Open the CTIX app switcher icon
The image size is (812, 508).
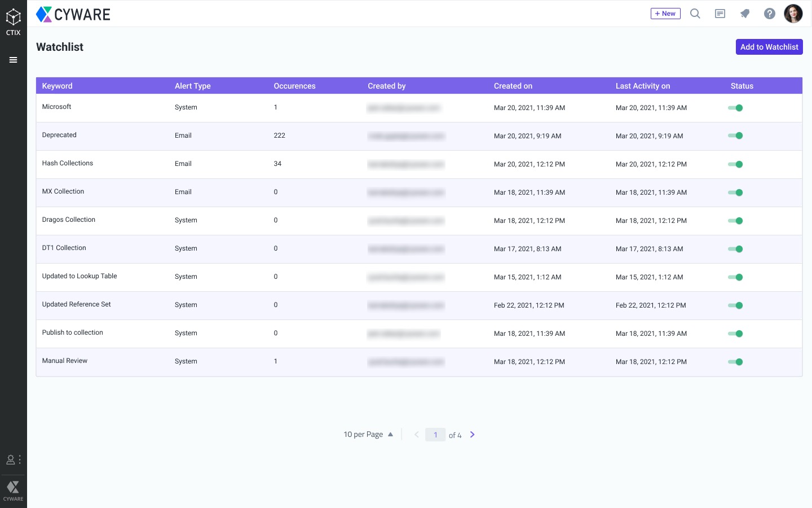pyautogui.click(x=13, y=21)
